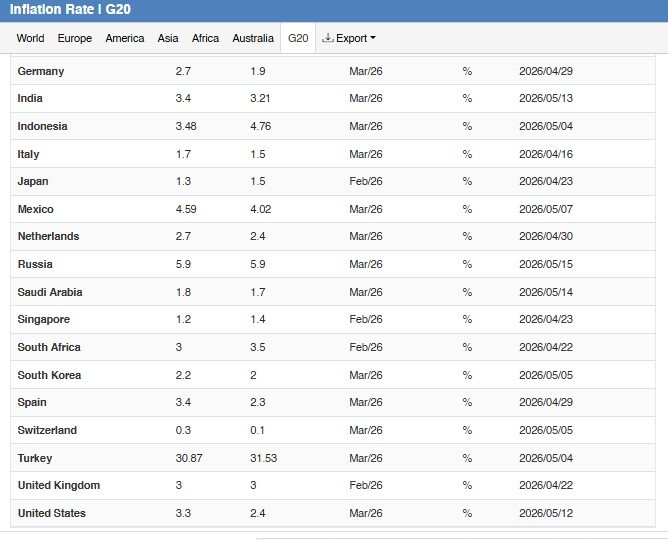The width and height of the screenshot is (668, 540).
Task: Follow the United States link
Action: pyautogui.click(x=52, y=514)
